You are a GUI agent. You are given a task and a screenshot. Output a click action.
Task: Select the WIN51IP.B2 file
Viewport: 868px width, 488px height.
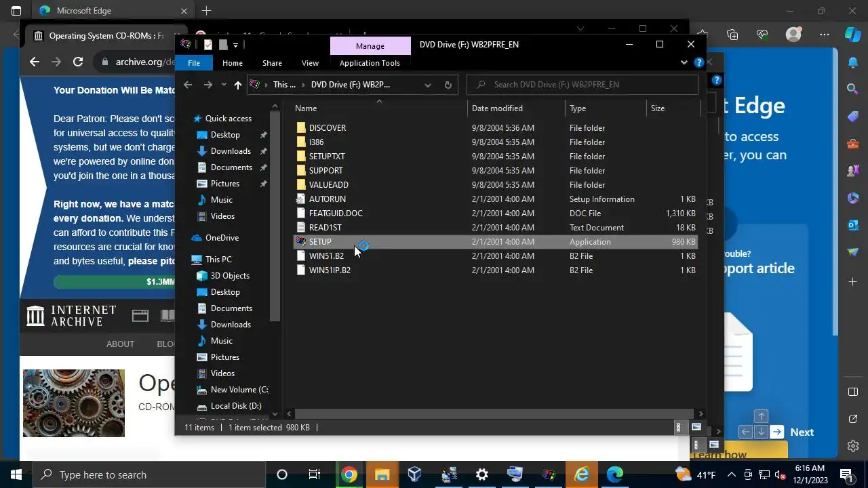pos(330,270)
